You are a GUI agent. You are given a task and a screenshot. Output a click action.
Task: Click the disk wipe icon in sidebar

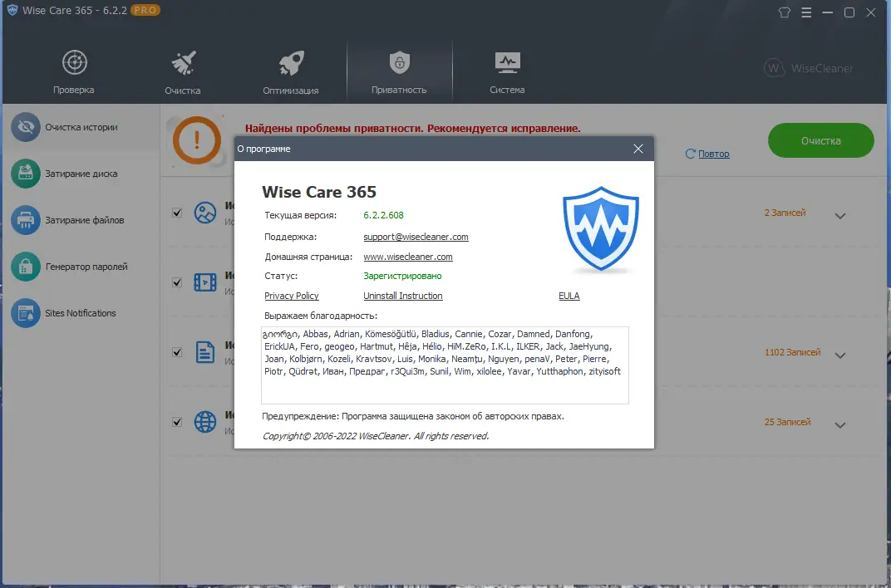pos(26,174)
